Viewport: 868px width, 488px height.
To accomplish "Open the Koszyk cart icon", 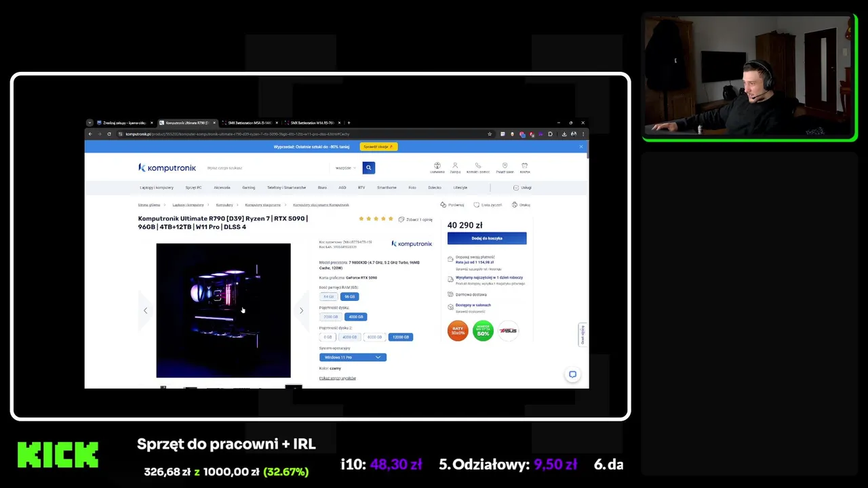I will click(x=525, y=167).
